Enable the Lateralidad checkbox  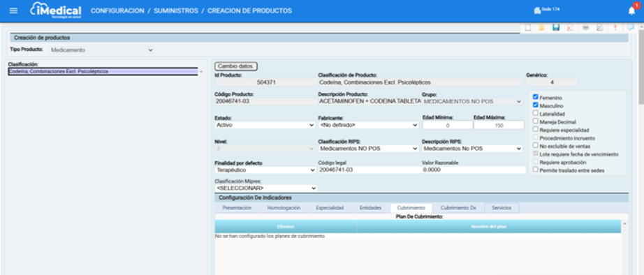536,113
